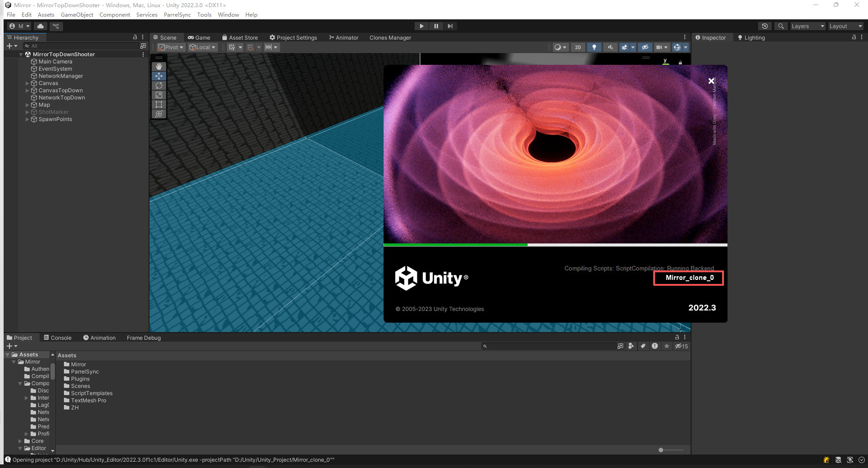
Task: Toggle snap increment icon
Action: coord(251,47)
